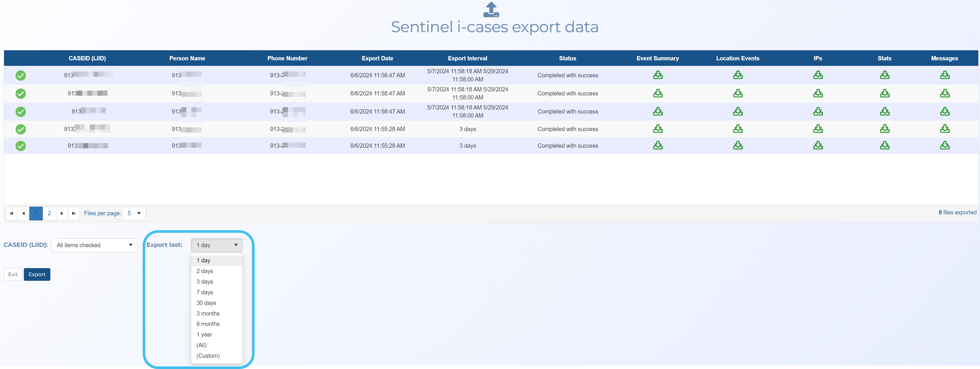Download Messages file in first row

click(x=944, y=75)
